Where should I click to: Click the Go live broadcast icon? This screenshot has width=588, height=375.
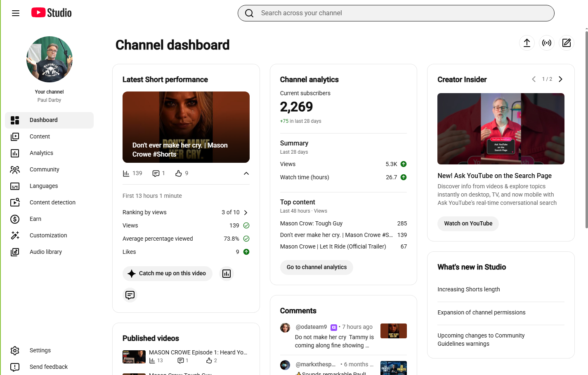(547, 43)
